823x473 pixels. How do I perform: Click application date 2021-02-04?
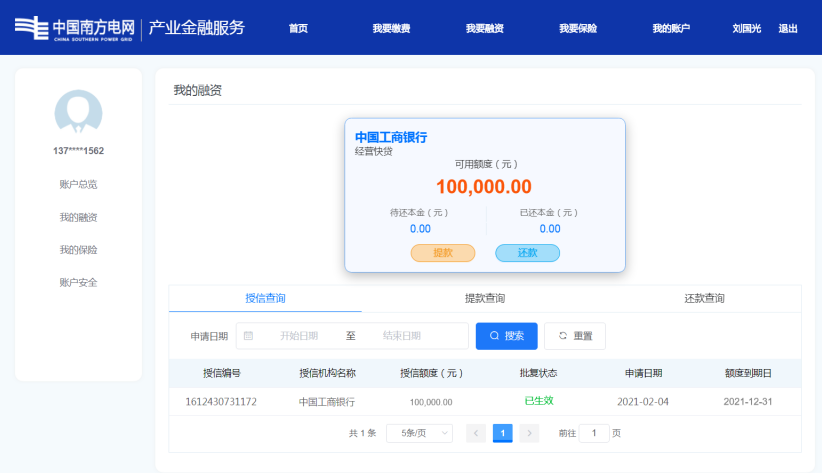[643, 402]
